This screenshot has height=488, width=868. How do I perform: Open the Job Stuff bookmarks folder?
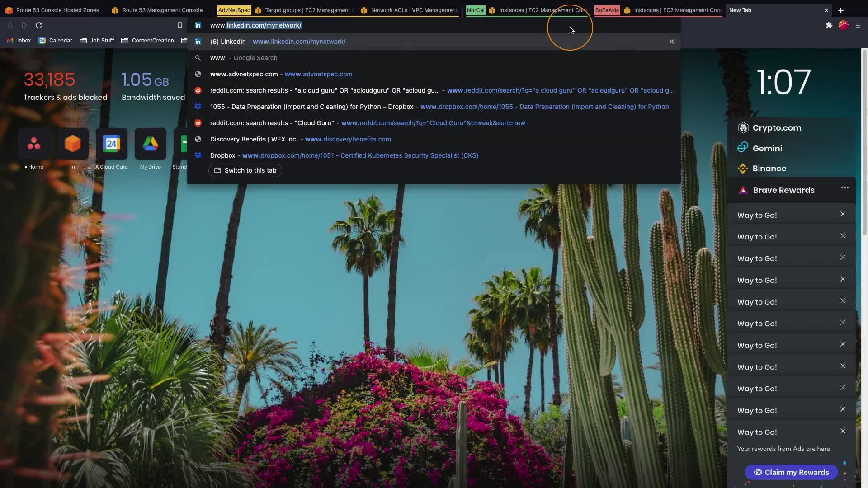click(x=97, y=41)
